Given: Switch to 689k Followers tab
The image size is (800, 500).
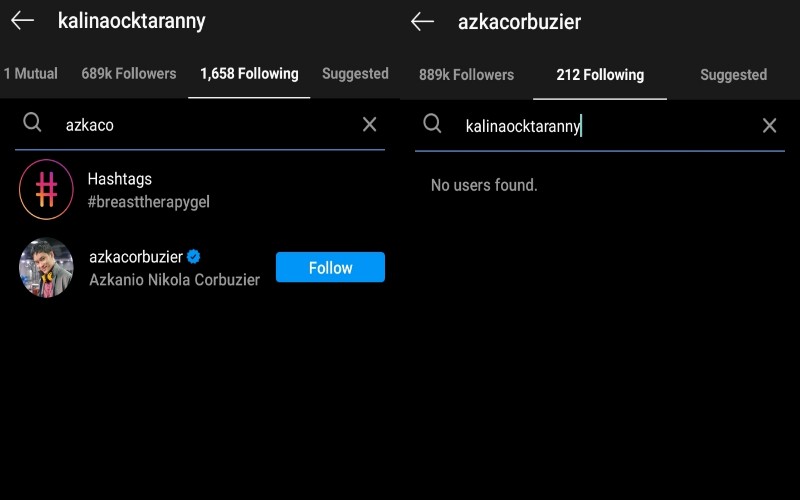Looking at the screenshot, I should point(128,74).
